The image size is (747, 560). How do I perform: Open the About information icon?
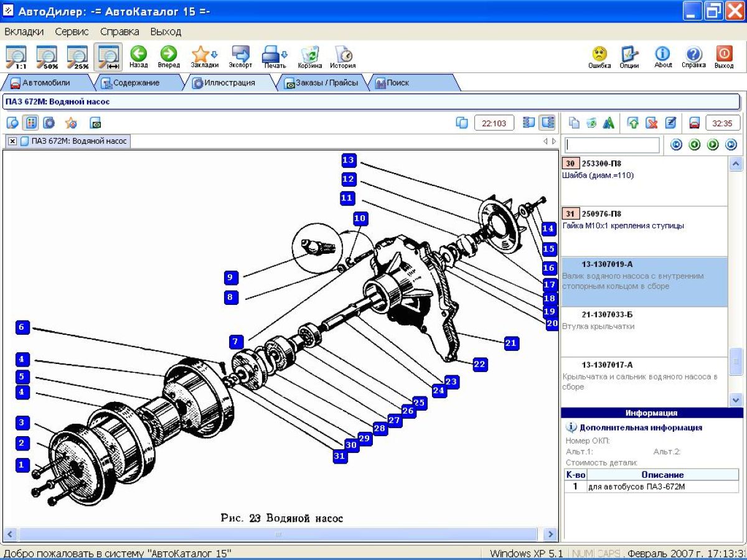tap(663, 57)
